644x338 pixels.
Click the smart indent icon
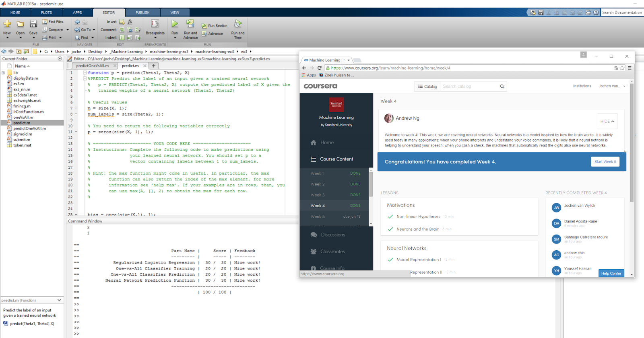122,38
